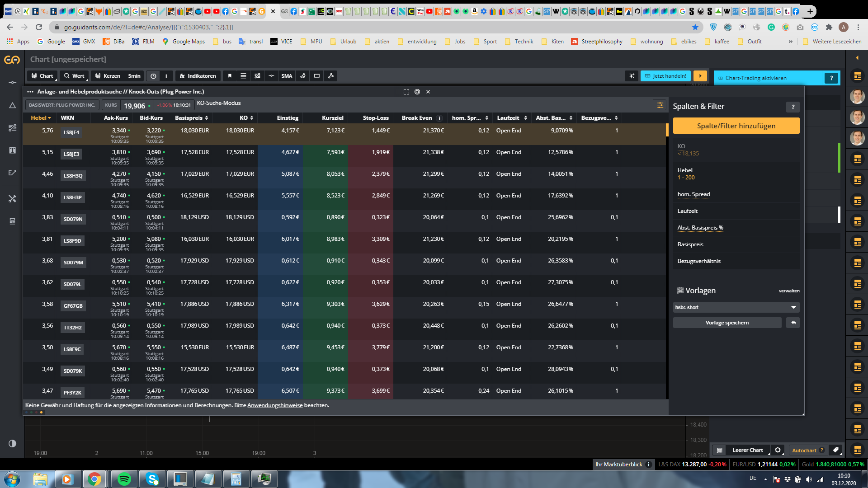Select the Laufzeit filter entry
This screenshot has width=868, height=488.
[687, 211]
